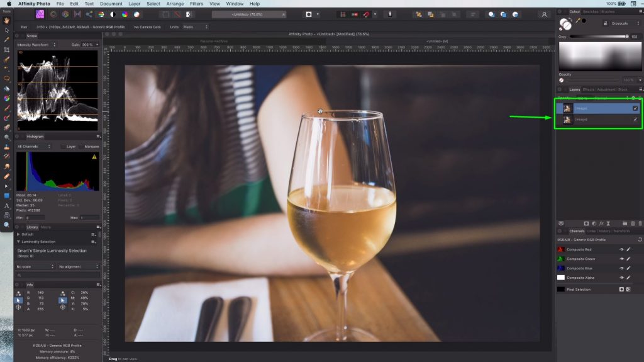Screen dimensions: 644x362
Task: Select the Text tool (A)
Action: point(6,206)
